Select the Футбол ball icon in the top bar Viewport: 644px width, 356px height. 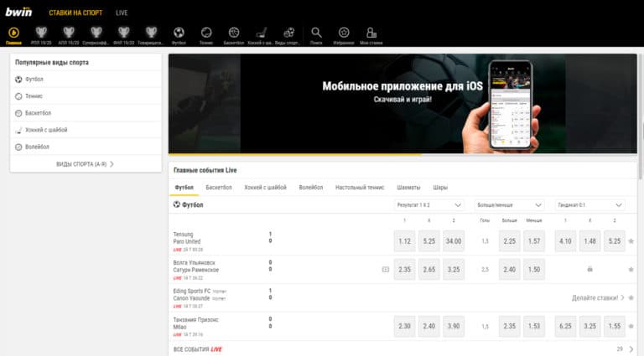179,36
